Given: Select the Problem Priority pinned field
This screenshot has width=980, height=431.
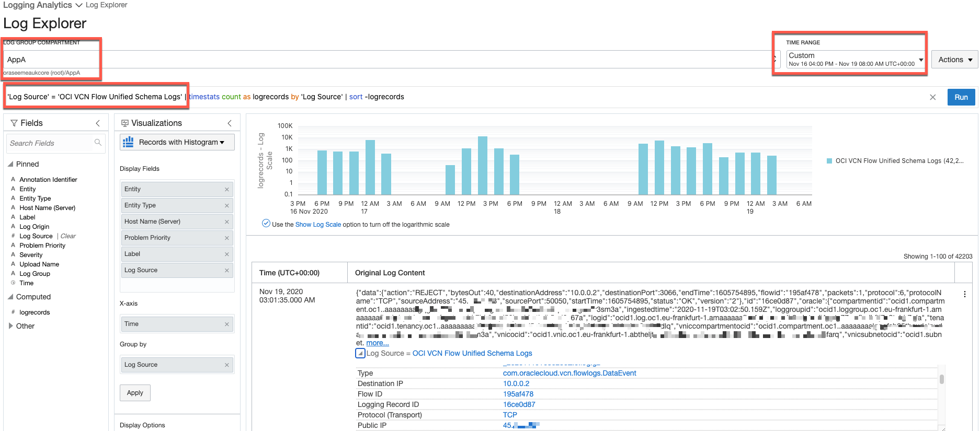Looking at the screenshot, I should pyautogui.click(x=42, y=246).
